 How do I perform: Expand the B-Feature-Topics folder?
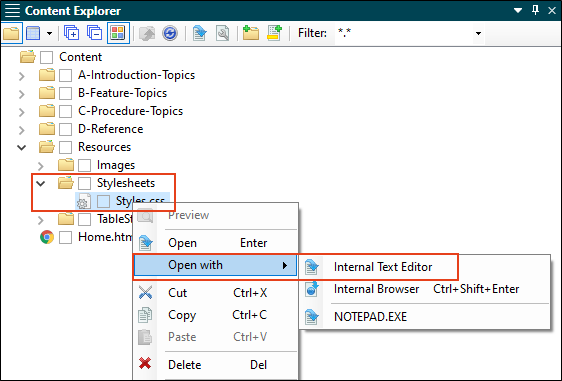pyautogui.click(x=22, y=94)
